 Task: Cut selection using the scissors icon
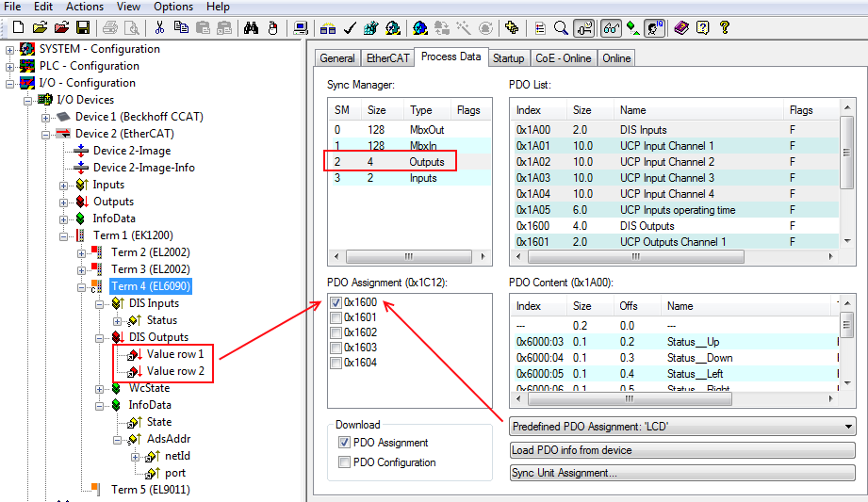[159, 27]
